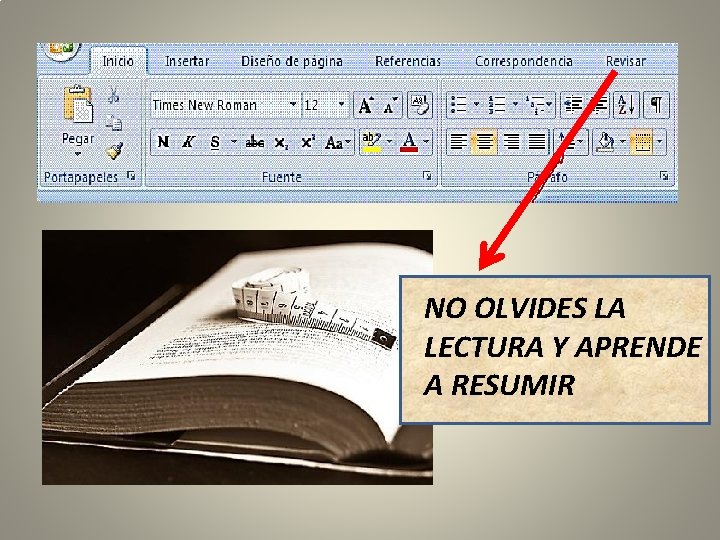Select the NO OLVIDES LA LECTURA text box
This screenshot has height=540, width=720.
coord(555,349)
